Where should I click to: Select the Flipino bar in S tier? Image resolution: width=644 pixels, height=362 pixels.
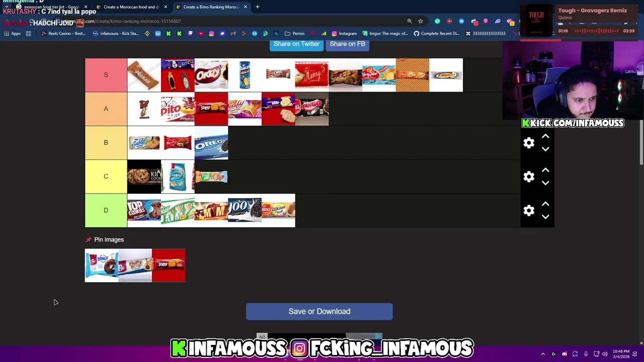pyautogui.click(x=446, y=75)
